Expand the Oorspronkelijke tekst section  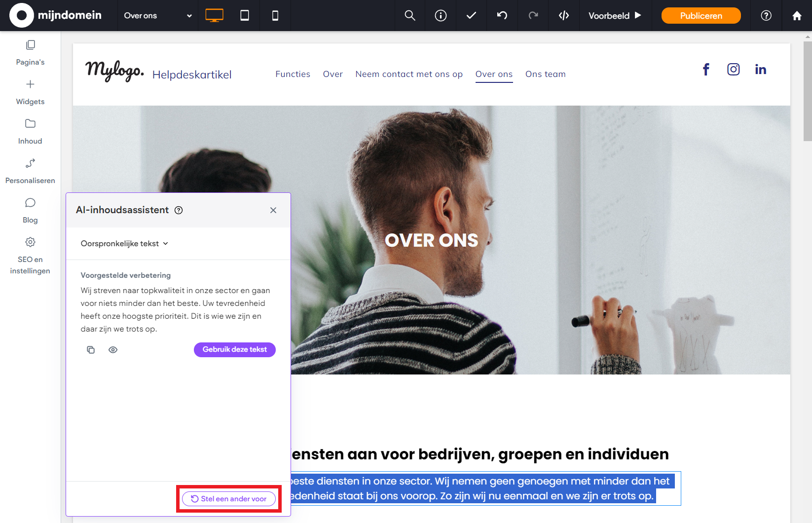click(124, 244)
